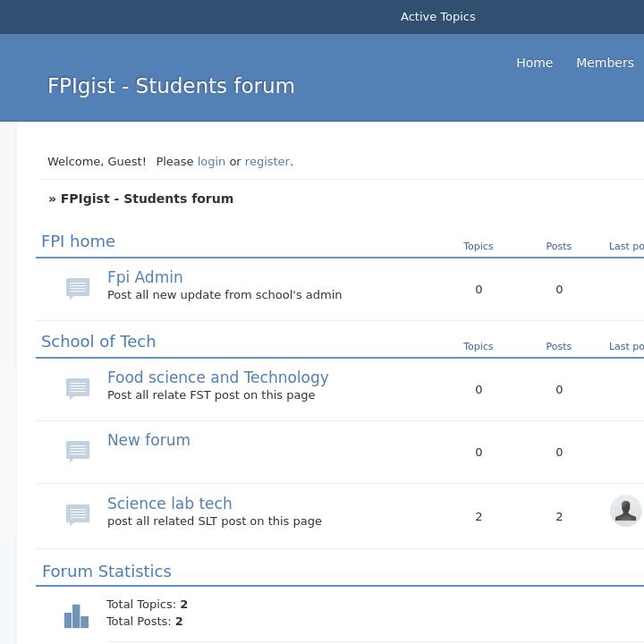This screenshot has height=644, width=644.
Task: Click the Food science and Technology forum icon
Action: (x=78, y=388)
